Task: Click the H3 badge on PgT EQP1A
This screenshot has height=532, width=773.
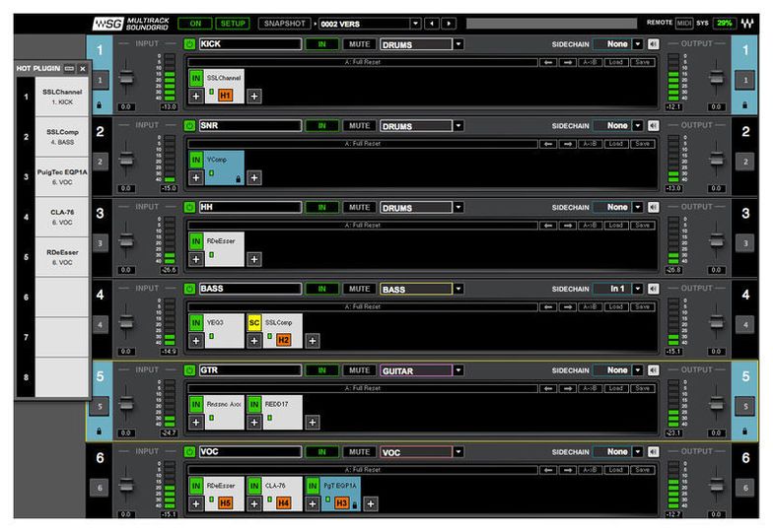Action: (x=341, y=503)
